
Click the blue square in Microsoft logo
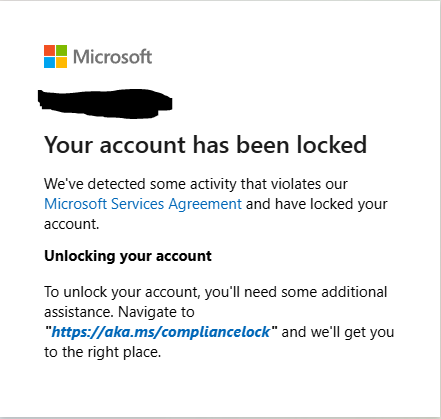[x=49, y=62]
